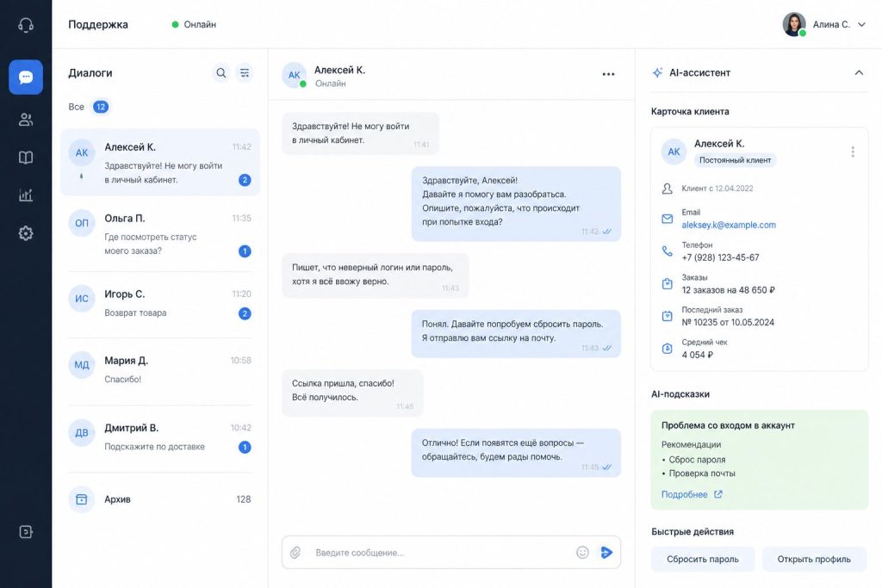The height and width of the screenshot is (588, 882).
Task: Click Алина С. profile avatar
Action: click(x=794, y=24)
